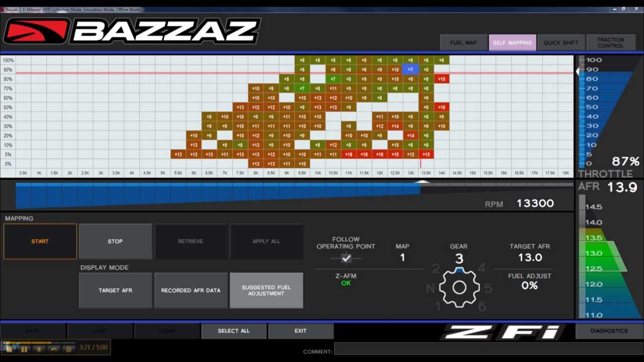Click the current gear number 3

(x=459, y=258)
